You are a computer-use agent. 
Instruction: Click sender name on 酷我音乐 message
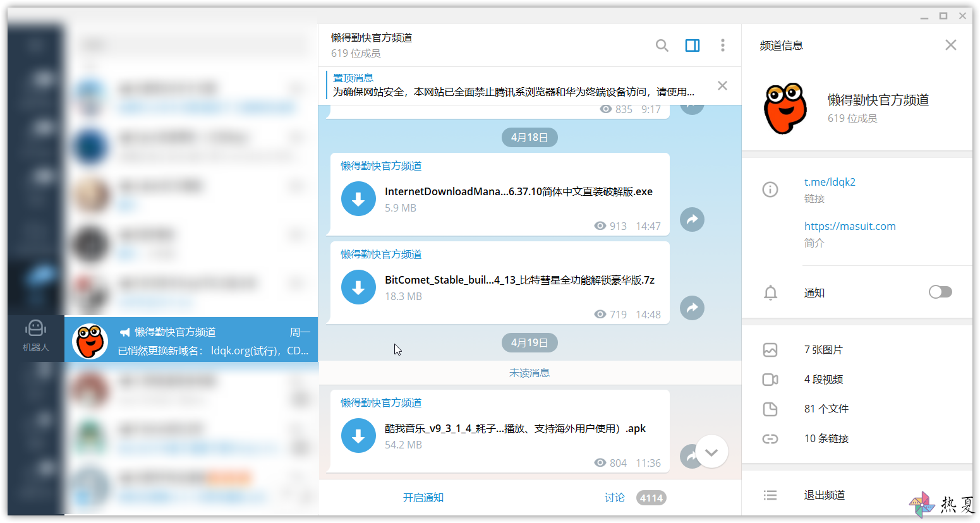381,403
